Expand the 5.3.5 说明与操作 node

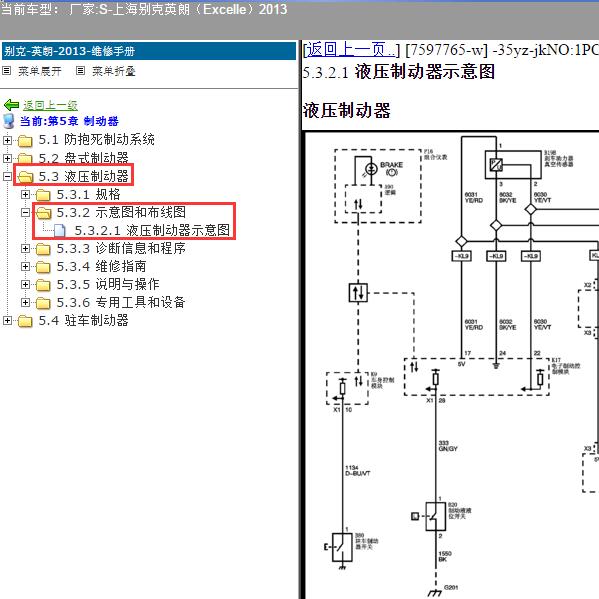pyautogui.click(x=25, y=285)
